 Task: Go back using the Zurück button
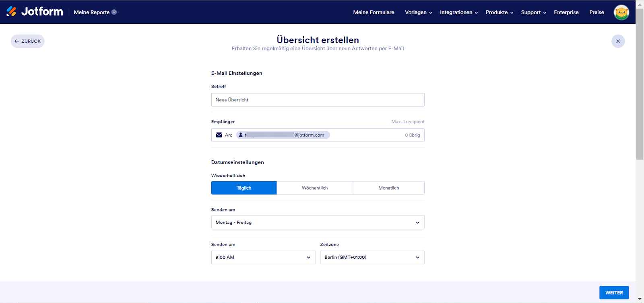pos(28,41)
